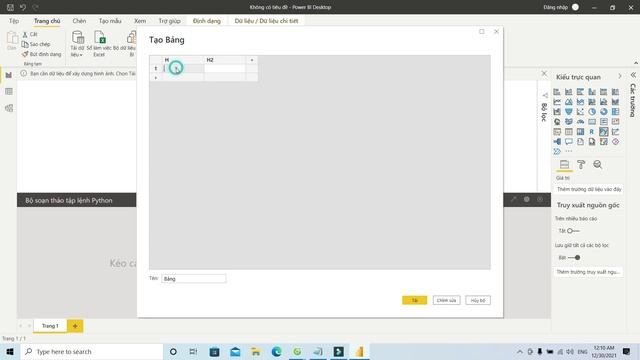Screen dimensions: 640x360
Task: Toggle 'Lưu giữ tất cả các bộ lọc' switch
Action: tap(574, 258)
